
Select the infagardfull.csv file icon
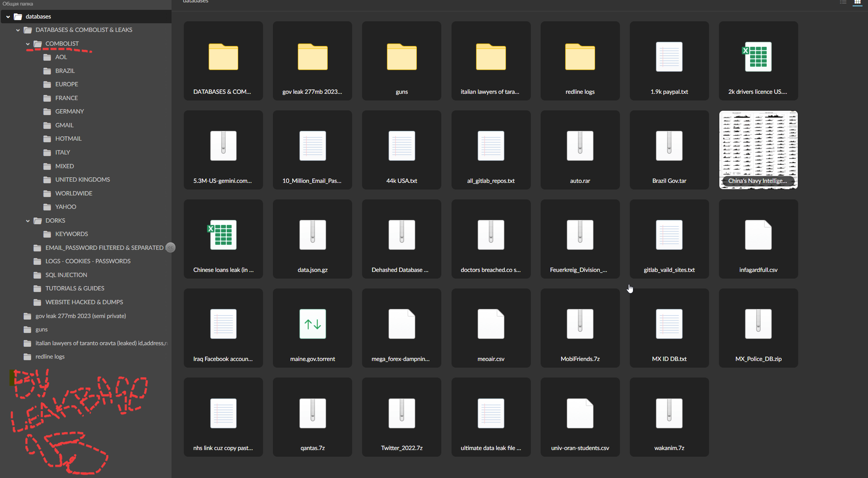(758, 235)
